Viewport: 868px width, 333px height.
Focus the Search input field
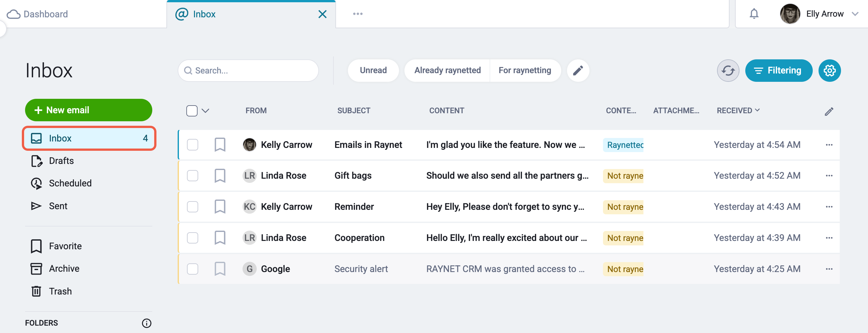[x=248, y=71]
